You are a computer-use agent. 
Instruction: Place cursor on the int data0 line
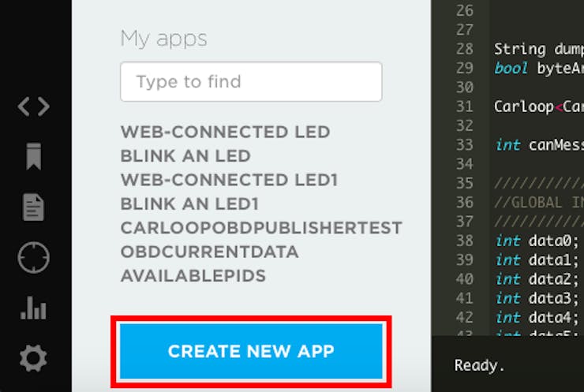tap(537, 241)
